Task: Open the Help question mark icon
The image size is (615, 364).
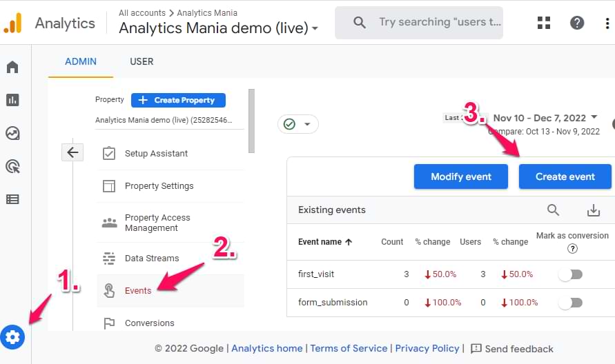Action: [577, 23]
